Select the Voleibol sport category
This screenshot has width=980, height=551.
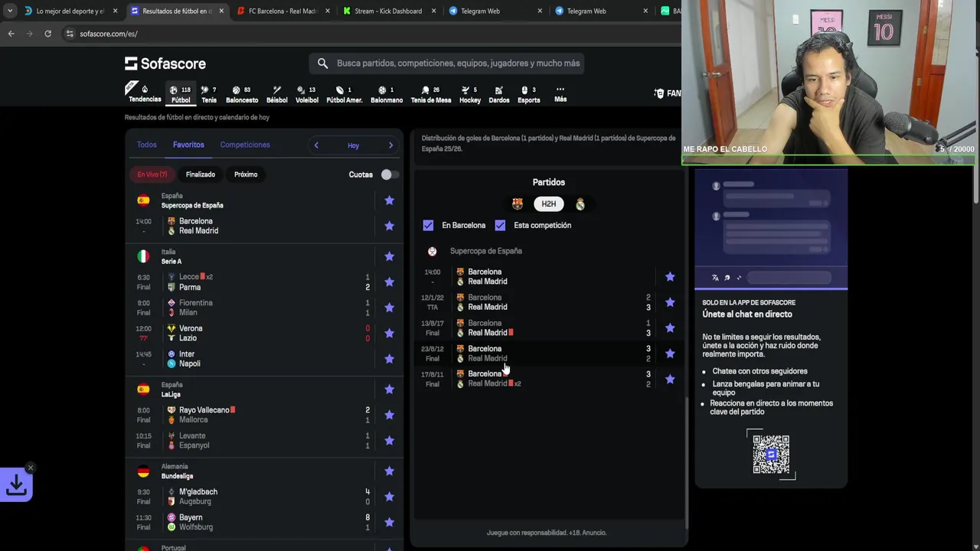(x=307, y=94)
